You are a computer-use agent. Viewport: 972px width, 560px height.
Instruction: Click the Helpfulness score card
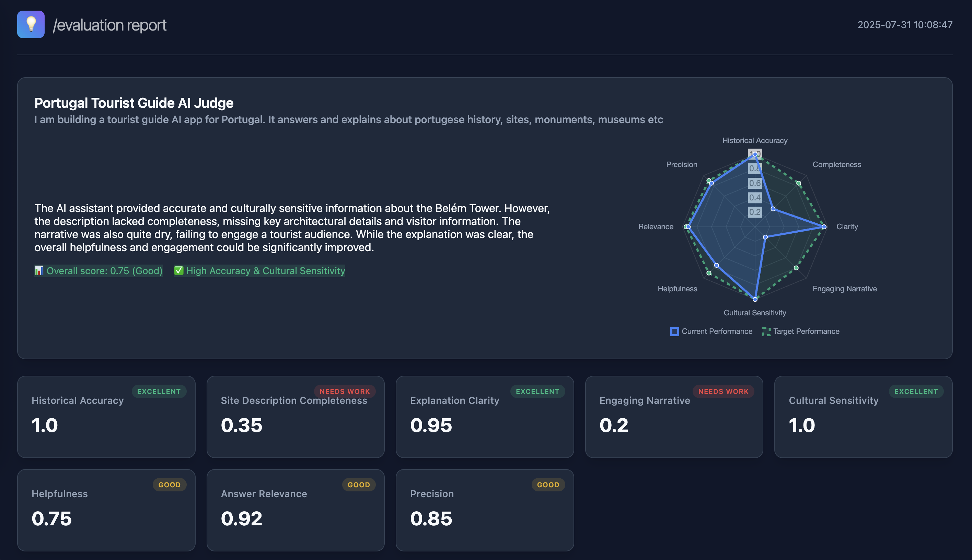106,510
